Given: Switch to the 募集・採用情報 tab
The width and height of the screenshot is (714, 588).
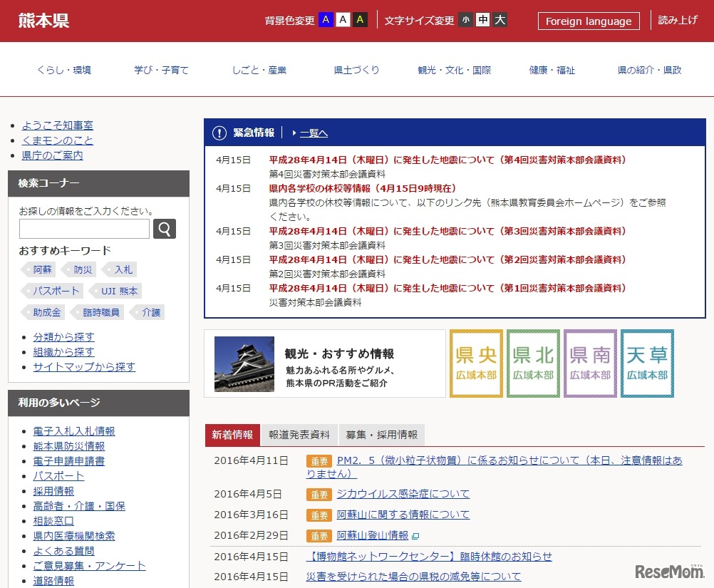Looking at the screenshot, I should (382, 435).
